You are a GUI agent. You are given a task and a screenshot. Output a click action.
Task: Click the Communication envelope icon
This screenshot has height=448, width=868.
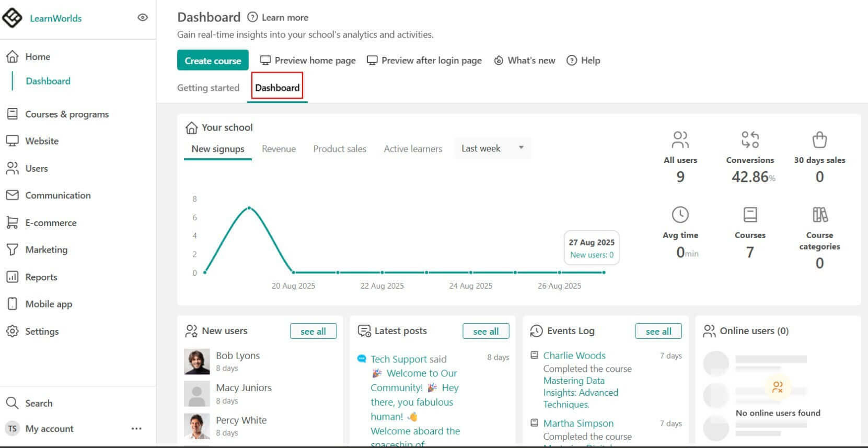(12, 195)
